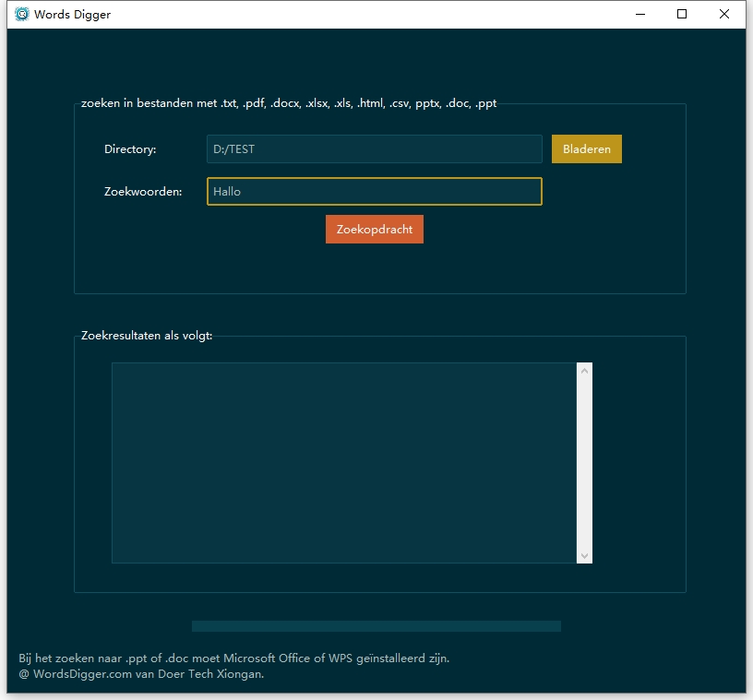The height and width of the screenshot is (700, 753).
Task: Click the Bladeren browse button
Action: (586, 148)
